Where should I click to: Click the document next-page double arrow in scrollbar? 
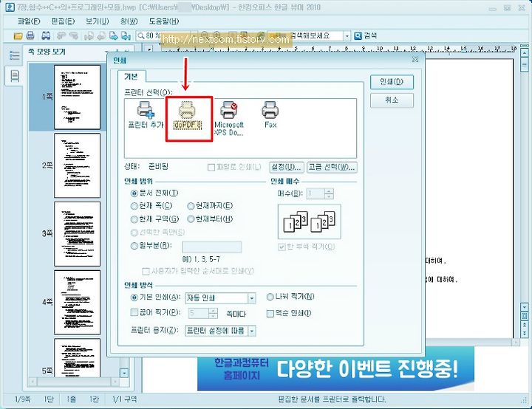[x=524, y=333]
